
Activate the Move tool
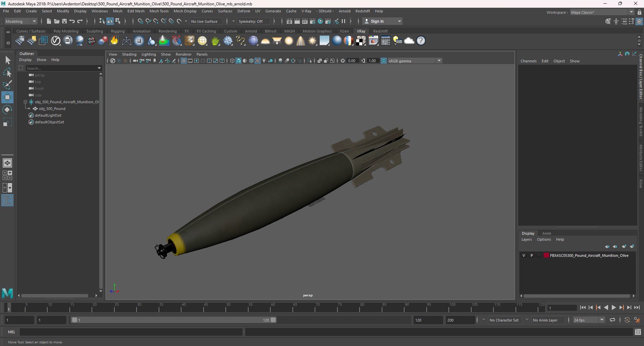tap(7, 97)
